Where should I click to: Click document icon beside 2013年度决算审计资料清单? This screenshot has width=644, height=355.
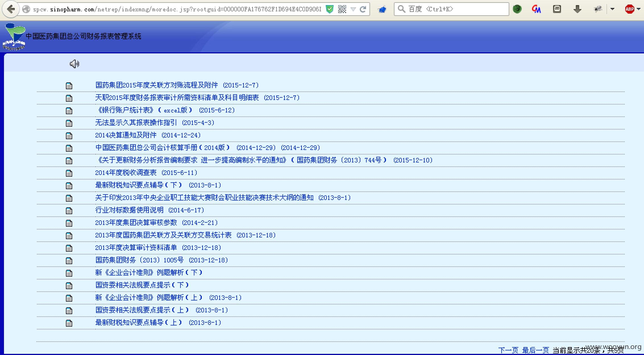[x=69, y=248]
